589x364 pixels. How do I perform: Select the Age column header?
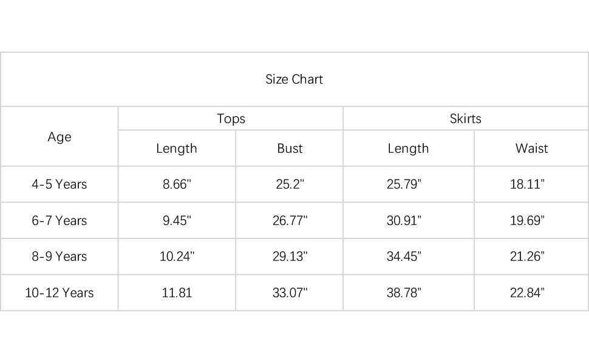[x=60, y=137]
